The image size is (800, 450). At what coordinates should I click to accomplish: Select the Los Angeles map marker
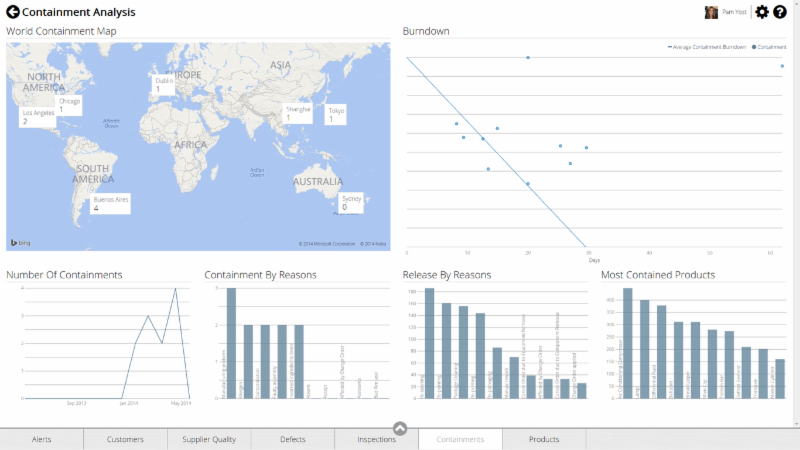38,117
